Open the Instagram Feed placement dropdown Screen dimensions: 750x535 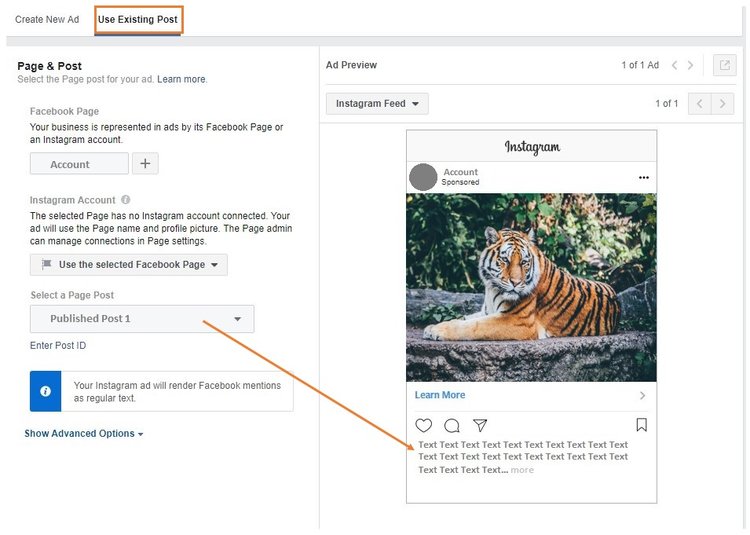click(377, 104)
